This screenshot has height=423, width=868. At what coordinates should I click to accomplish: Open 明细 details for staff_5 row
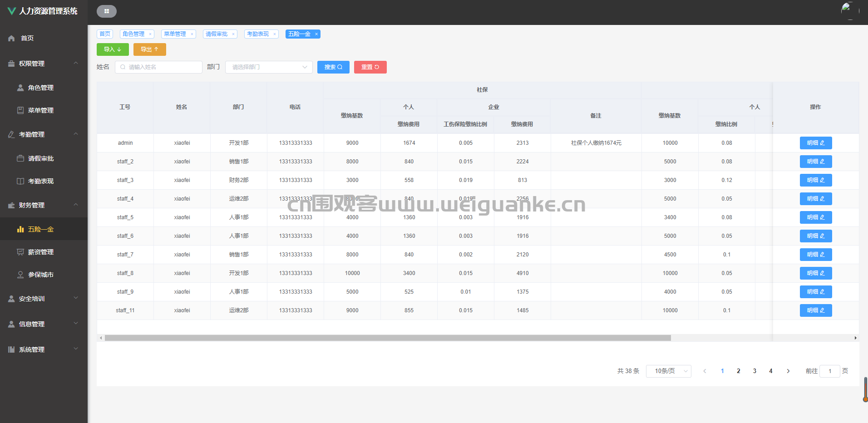816,217
